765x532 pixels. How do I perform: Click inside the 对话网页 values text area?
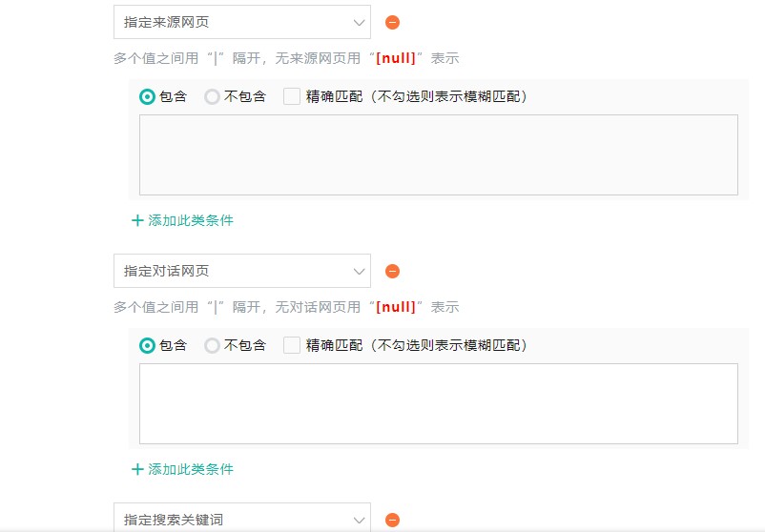(438, 403)
